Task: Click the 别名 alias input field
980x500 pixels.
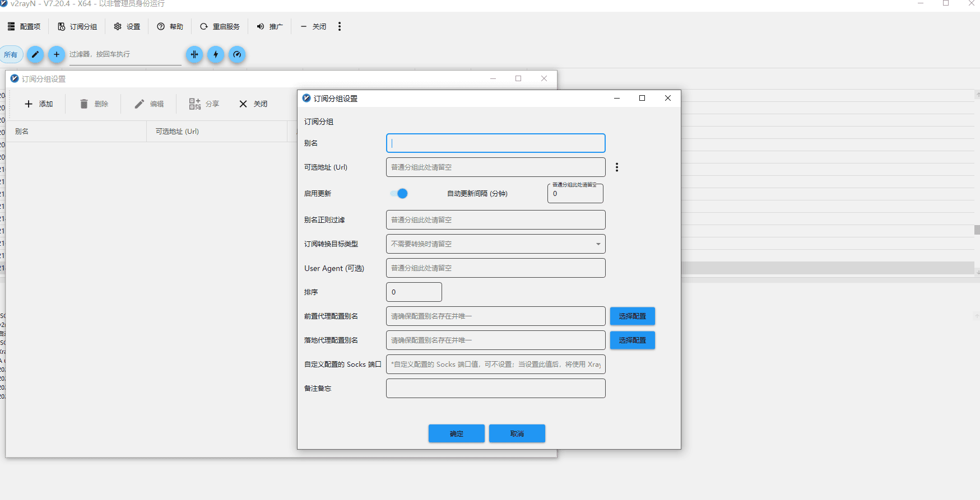Action: (496, 143)
